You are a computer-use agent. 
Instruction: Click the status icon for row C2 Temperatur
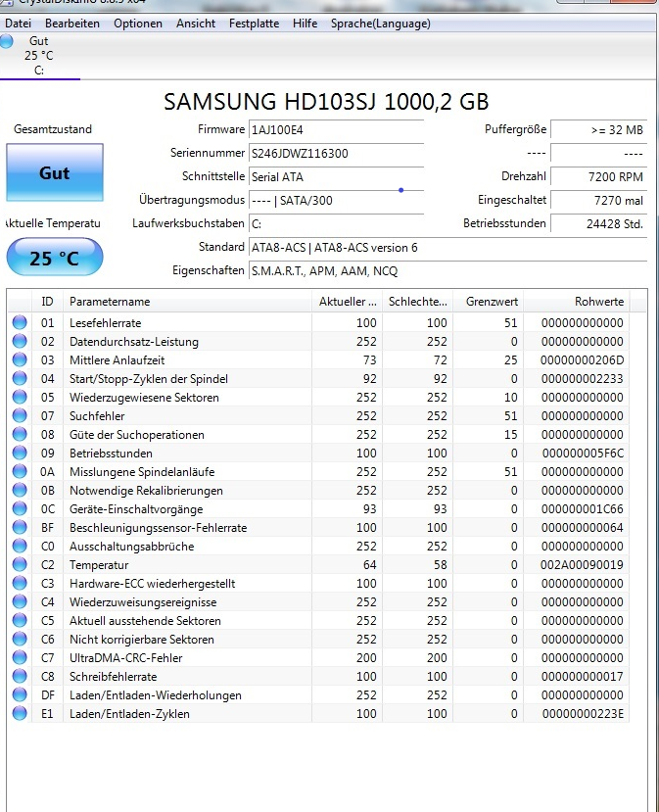[x=20, y=565]
